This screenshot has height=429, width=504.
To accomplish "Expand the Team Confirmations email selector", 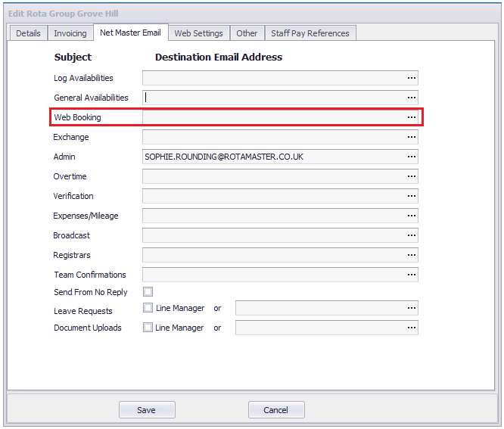I will click(412, 275).
